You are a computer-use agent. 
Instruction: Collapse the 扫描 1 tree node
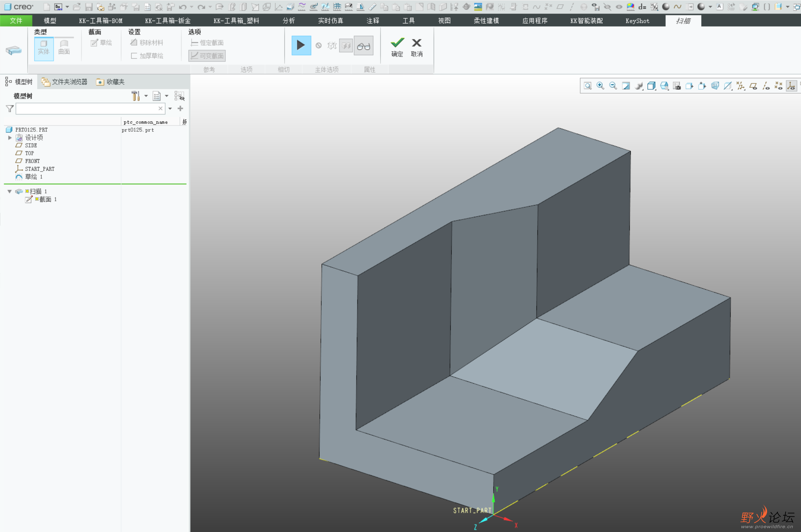(x=9, y=192)
